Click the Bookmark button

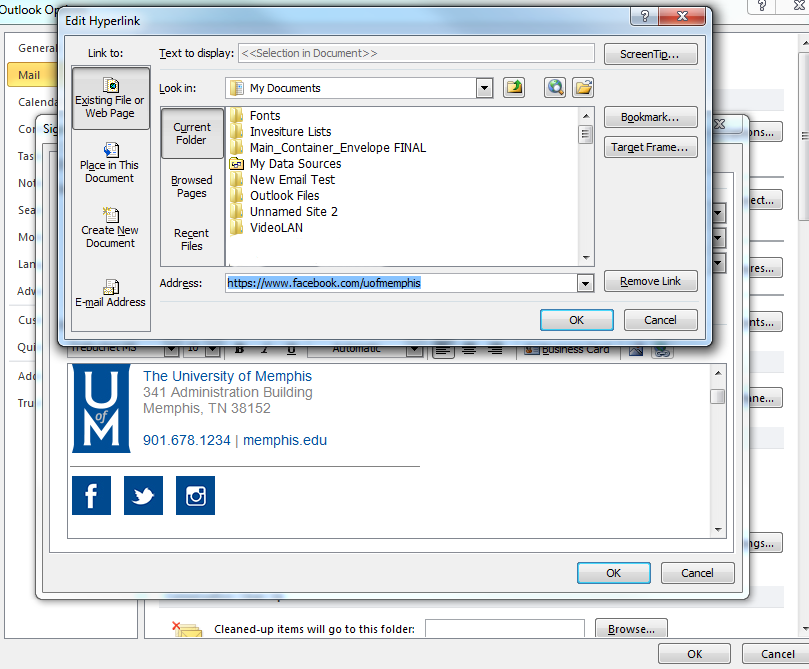tap(650, 118)
